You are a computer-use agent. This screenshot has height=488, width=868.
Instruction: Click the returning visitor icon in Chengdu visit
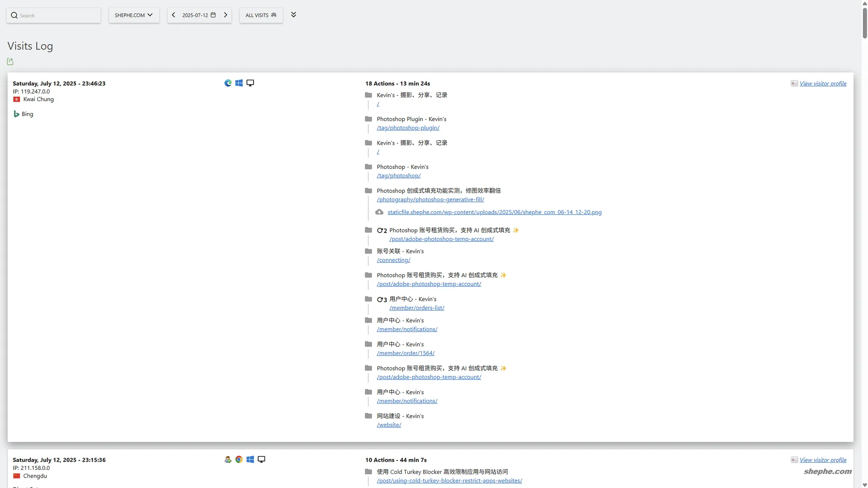pyautogui.click(x=228, y=460)
